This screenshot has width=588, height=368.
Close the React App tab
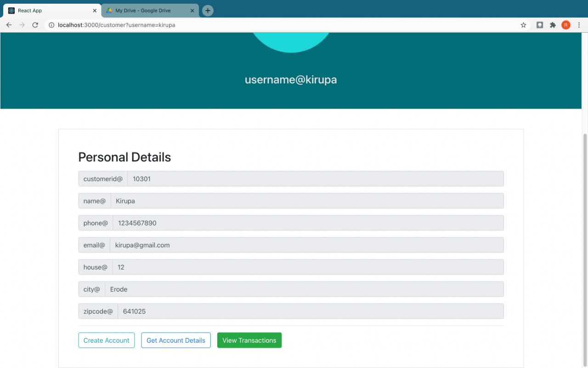click(x=95, y=11)
